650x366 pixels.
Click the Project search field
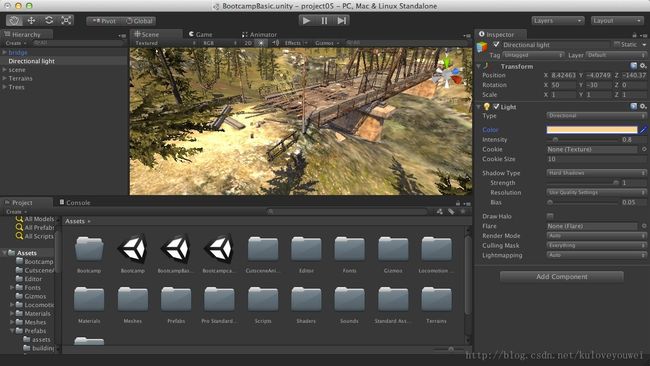[347, 212]
